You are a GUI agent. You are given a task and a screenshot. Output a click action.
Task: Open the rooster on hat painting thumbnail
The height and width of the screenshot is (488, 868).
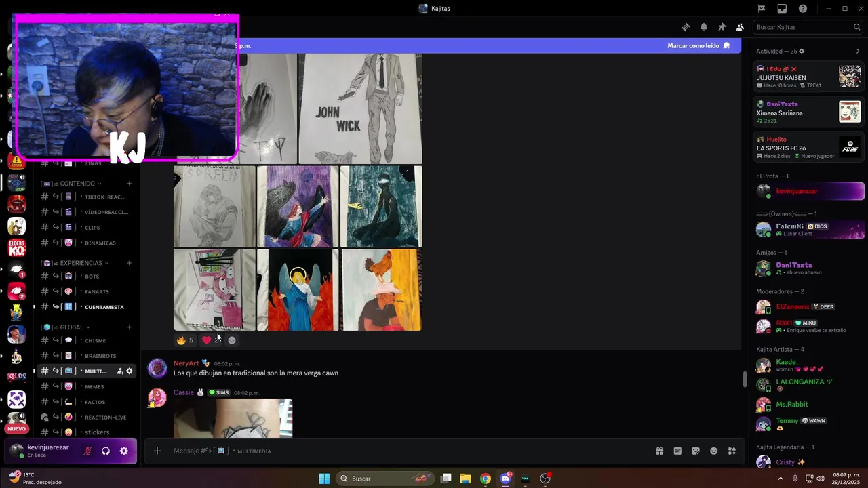pos(381,290)
